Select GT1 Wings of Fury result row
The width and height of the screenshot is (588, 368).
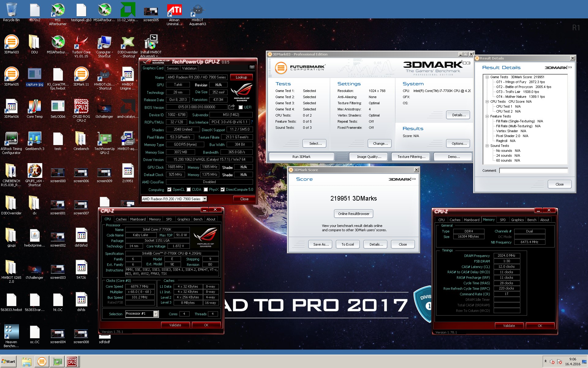520,82
